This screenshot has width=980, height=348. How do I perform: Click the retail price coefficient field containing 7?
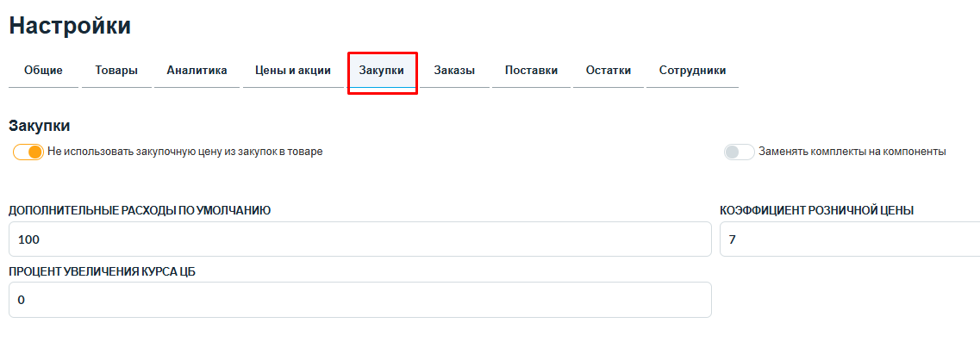pos(849,239)
